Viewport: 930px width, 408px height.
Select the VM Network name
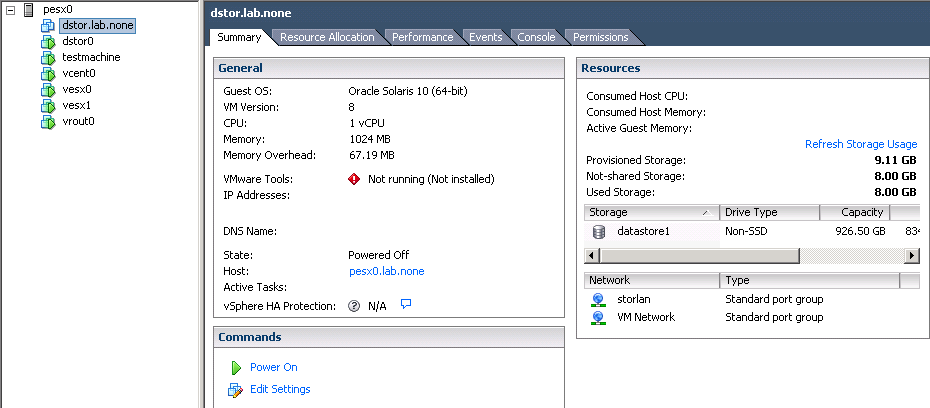646,317
